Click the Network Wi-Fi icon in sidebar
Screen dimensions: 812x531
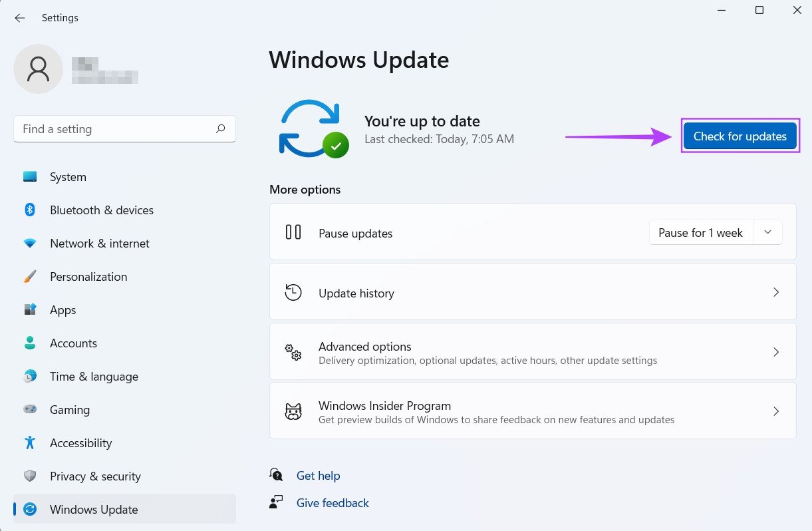(30, 244)
